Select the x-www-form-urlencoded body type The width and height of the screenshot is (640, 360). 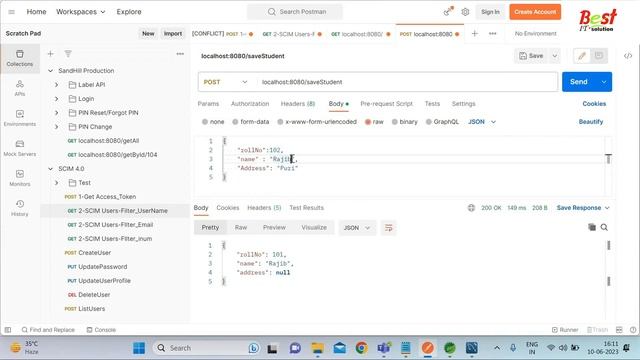coord(317,122)
